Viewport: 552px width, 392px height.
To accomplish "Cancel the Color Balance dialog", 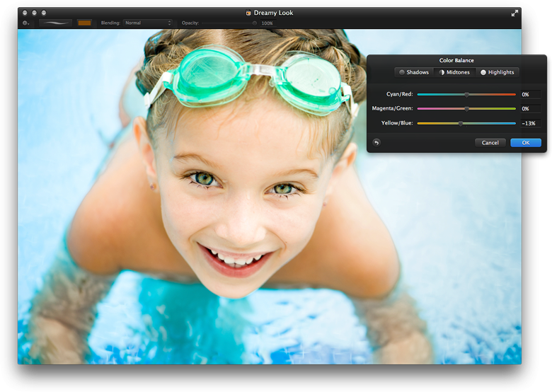I will 490,142.
